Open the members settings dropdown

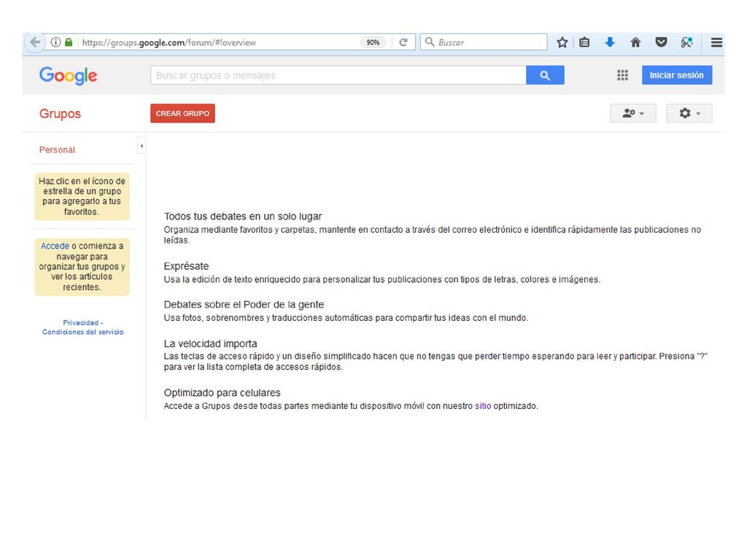(x=632, y=113)
